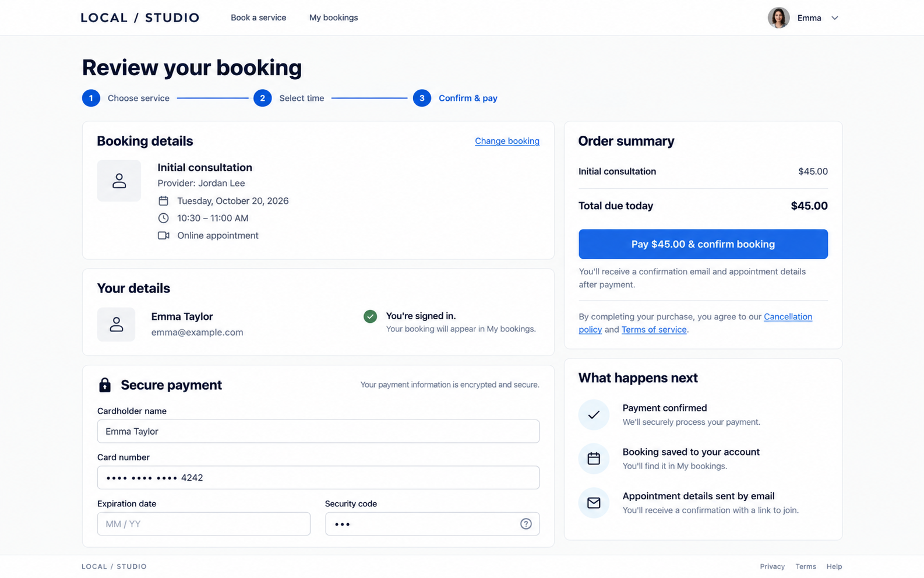Click the video camera icon for Online appointment

pos(163,235)
